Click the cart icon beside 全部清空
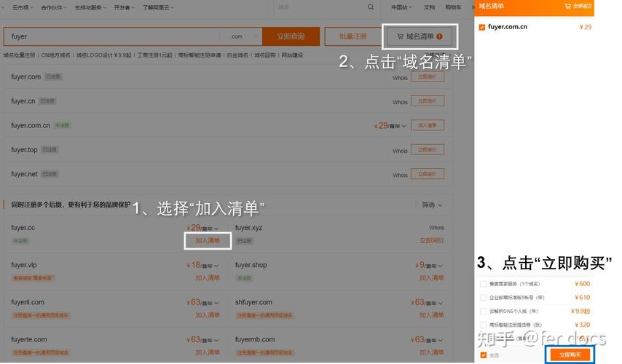The height and width of the screenshot is (364, 622). click(x=567, y=7)
